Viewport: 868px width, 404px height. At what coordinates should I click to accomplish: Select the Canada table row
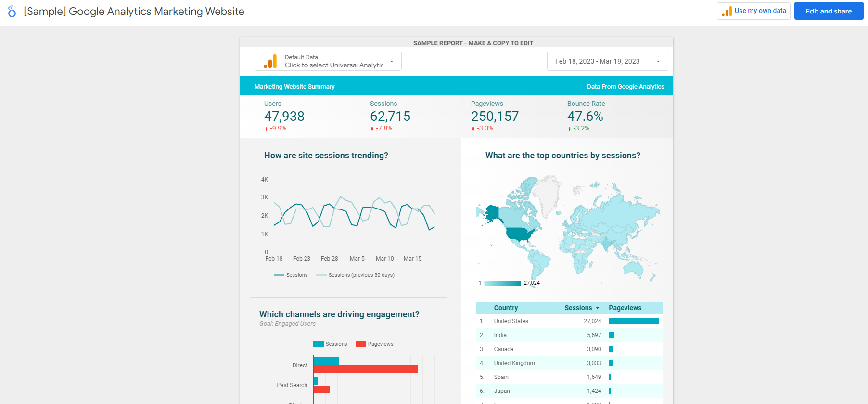[x=569, y=349]
